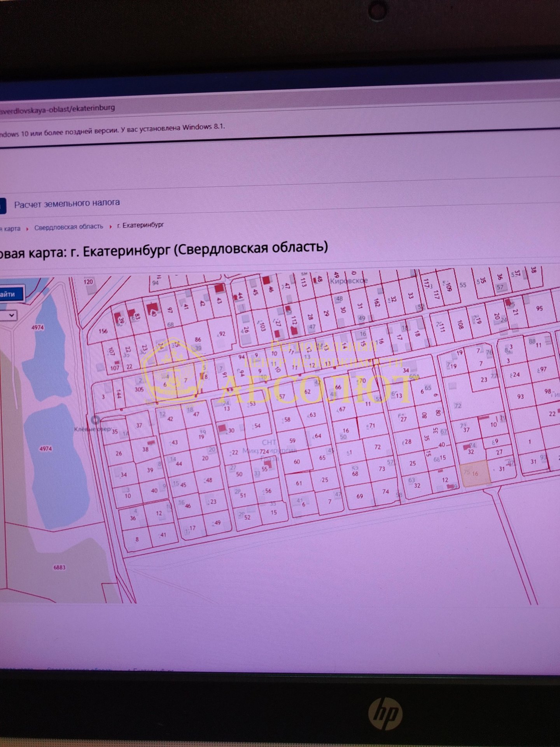Screen dimensions: 560x747
Task: Select parcel labeled 98
Action: (548, 391)
